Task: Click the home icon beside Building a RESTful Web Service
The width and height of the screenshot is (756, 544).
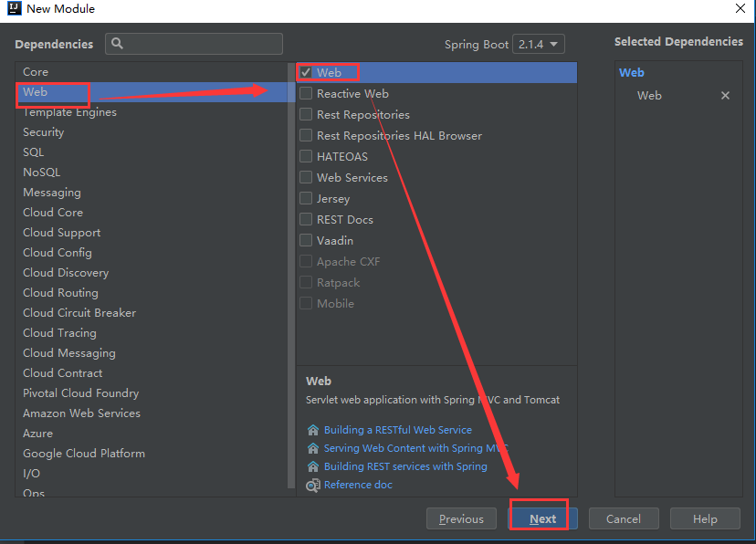Action: 313,430
